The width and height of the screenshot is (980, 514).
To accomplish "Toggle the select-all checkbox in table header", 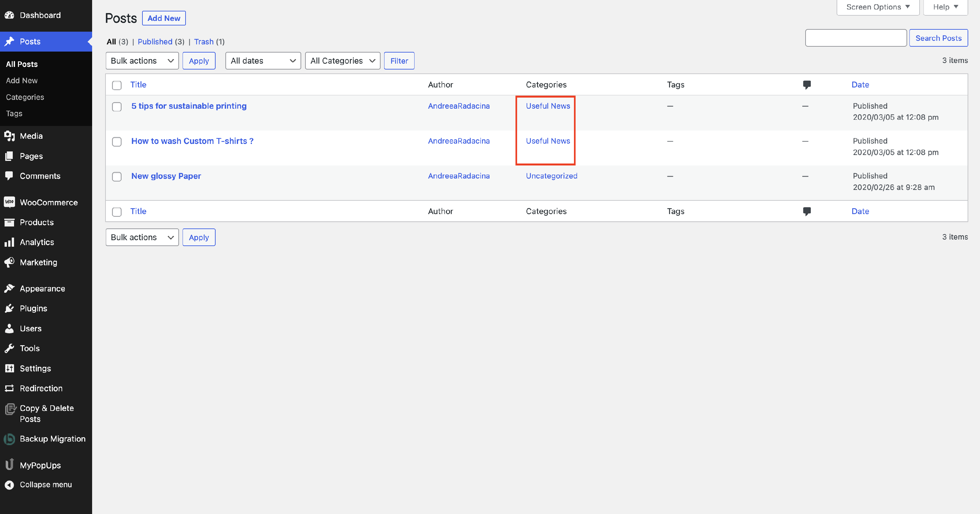I will tap(117, 85).
